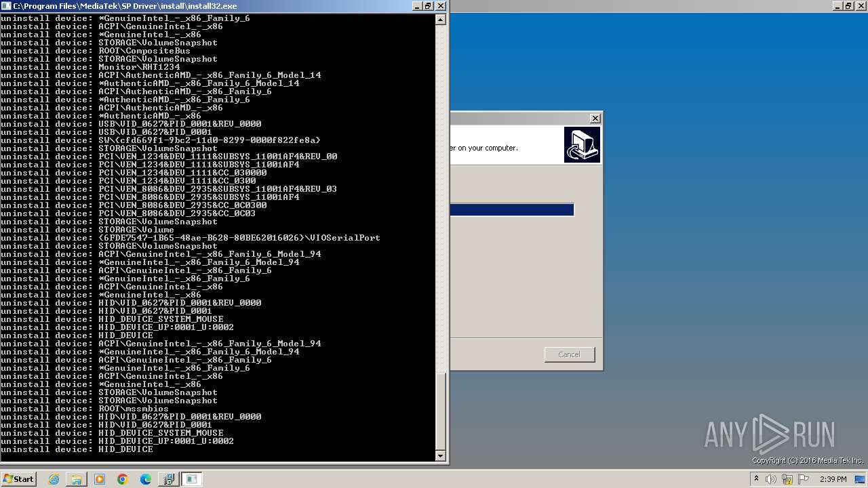Select the USB\VID_0627&PID_0001&REV_0000 line
This screenshot has width=868, height=488.
point(131,124)
